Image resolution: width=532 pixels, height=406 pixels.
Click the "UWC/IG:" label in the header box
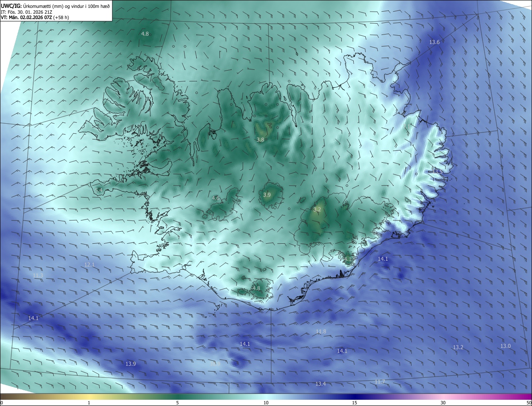[x=12, y=6]
